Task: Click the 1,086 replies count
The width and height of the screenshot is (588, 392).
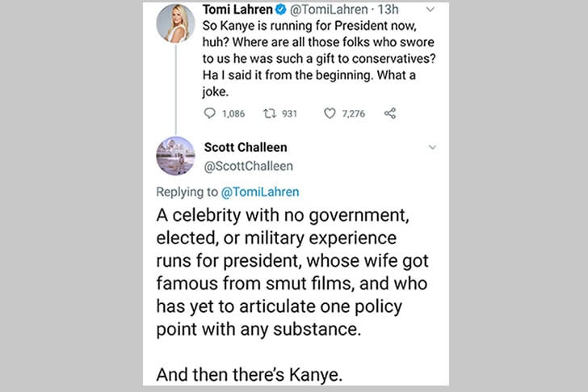Action: click(x=233, y=114)
